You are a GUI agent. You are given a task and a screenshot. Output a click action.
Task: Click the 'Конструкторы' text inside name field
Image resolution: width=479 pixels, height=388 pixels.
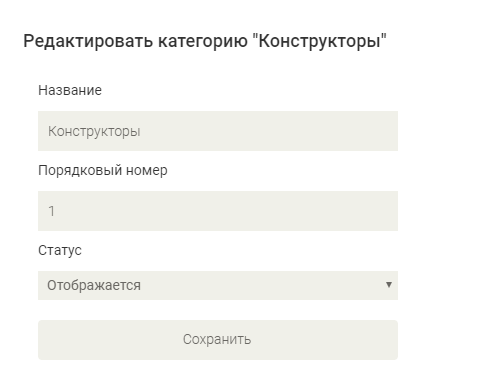[x=94, y=131]
